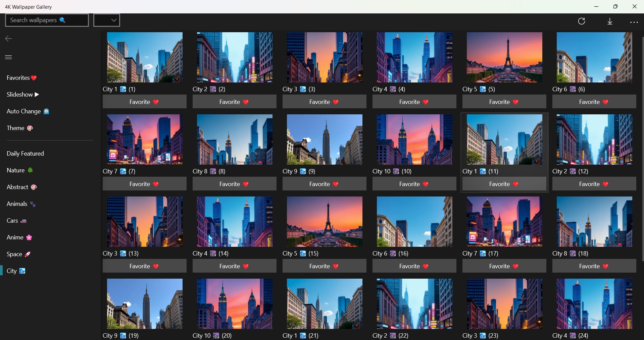Click the Favorite button under City 8 (8)

click(x=235, y=184)
